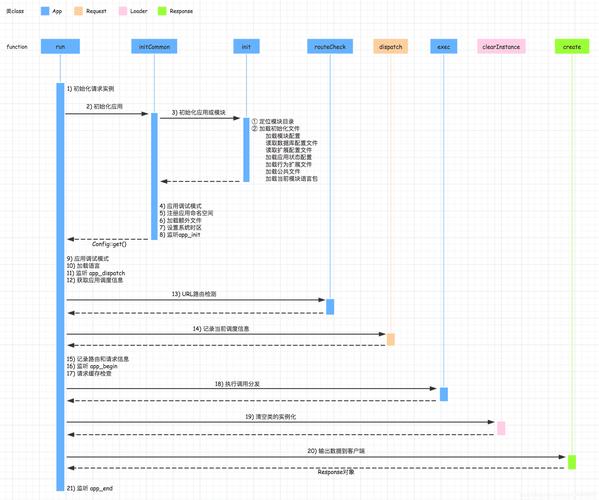The height and width of the screenshot is (500, 599).
Task: Click the "10) 加载语言" step
Action: click(83, 266)
